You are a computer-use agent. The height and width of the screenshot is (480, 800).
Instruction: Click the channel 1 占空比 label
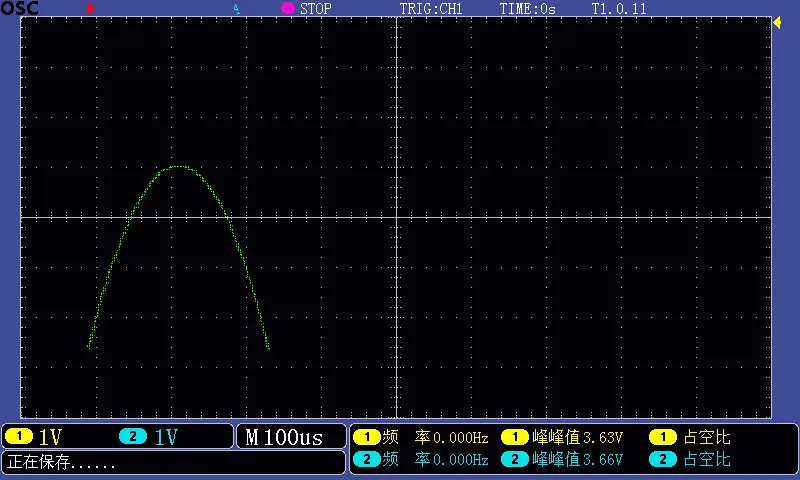coord(707,437)
